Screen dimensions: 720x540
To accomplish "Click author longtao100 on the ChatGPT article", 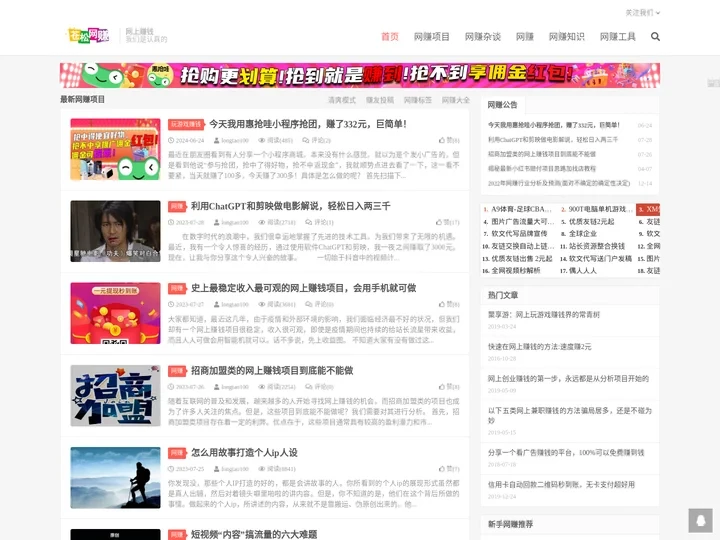I will click(x=231, y=222).
